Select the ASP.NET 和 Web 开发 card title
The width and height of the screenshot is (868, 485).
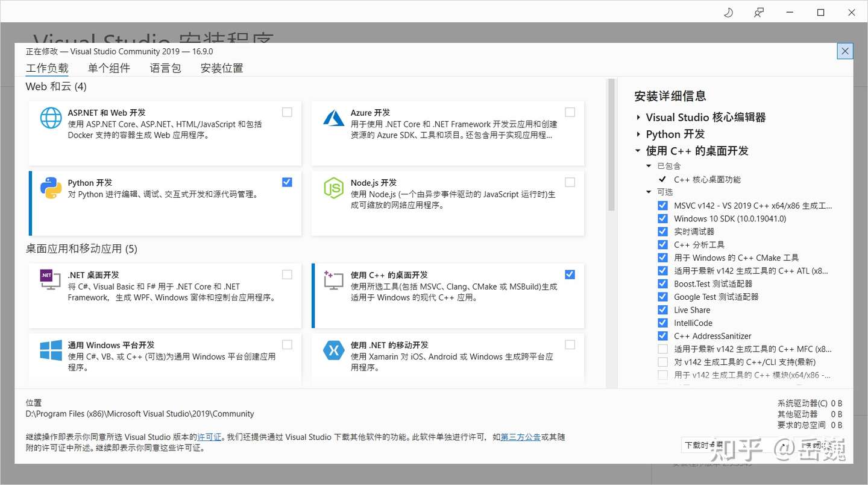click(107, 113)
